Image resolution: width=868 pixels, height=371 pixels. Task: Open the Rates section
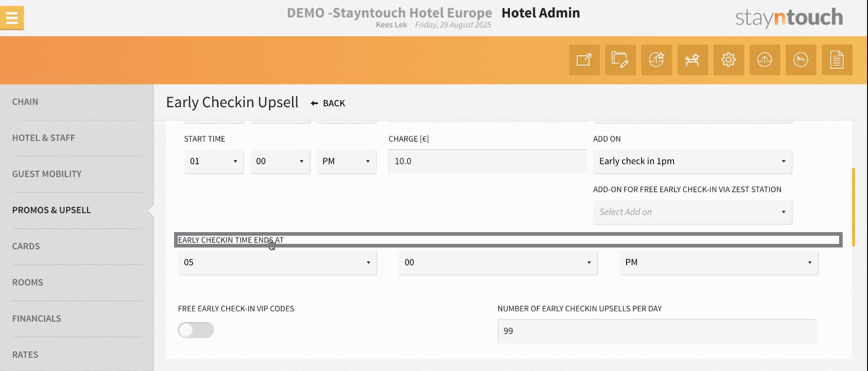(25, 355)
